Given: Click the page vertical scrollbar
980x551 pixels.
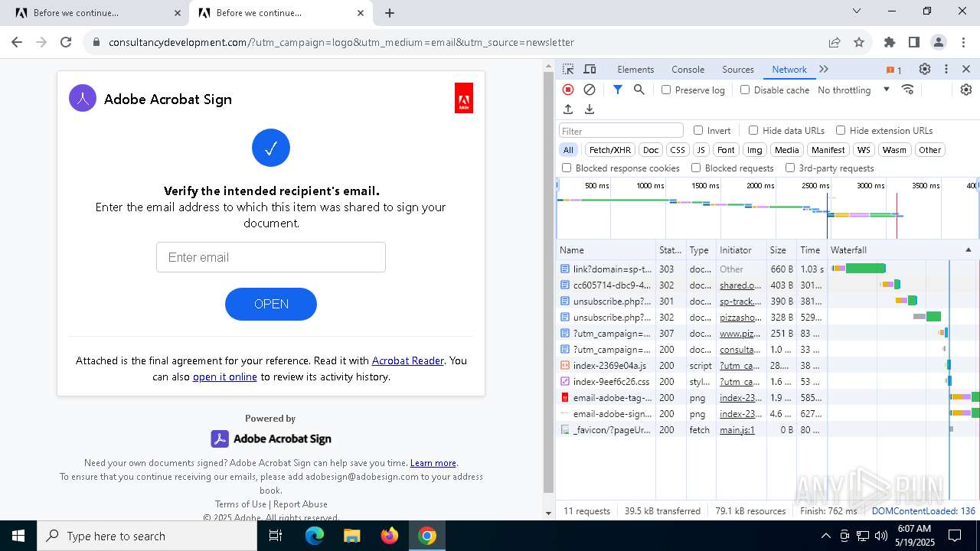Looking at the screenshot, I should tap(548, 283).
